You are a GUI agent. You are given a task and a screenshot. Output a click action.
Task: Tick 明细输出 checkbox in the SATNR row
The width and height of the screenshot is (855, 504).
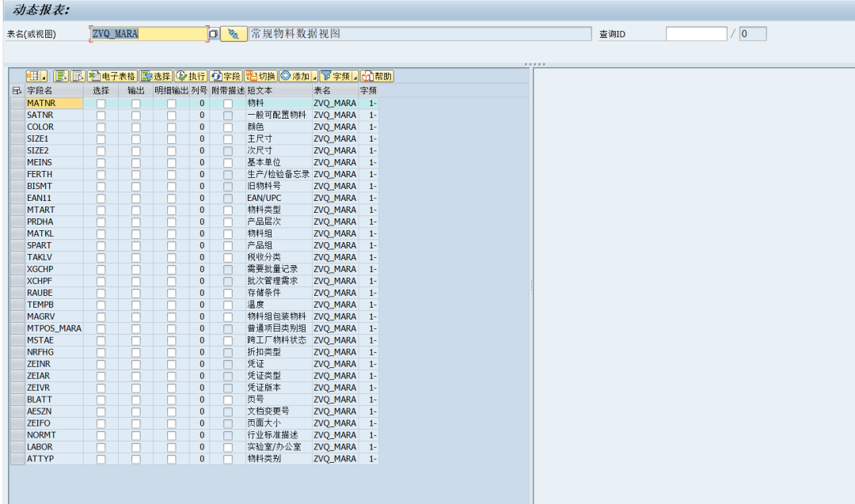[x=171, y=116]
